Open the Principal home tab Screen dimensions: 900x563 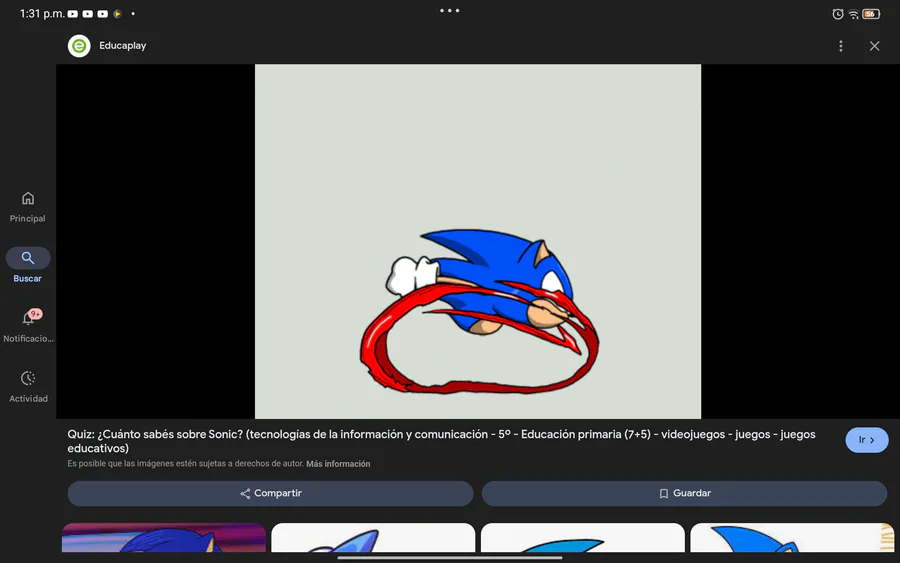click(x=28, y=207)
